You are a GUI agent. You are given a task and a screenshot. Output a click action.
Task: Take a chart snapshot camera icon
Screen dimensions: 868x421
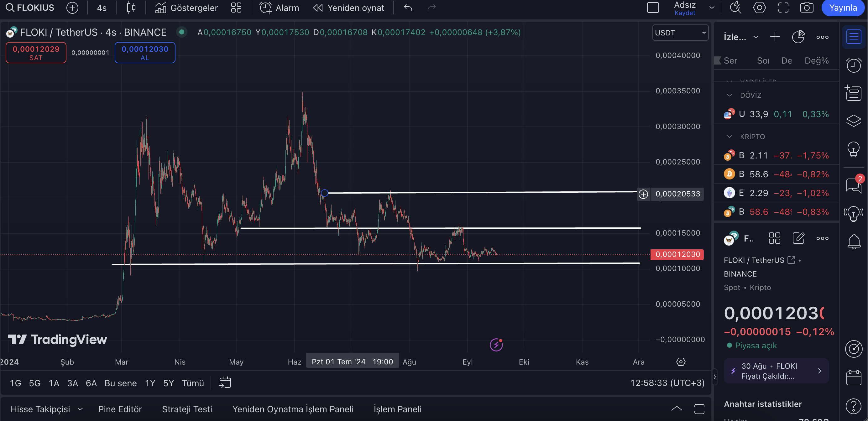[x=807, y=8]
